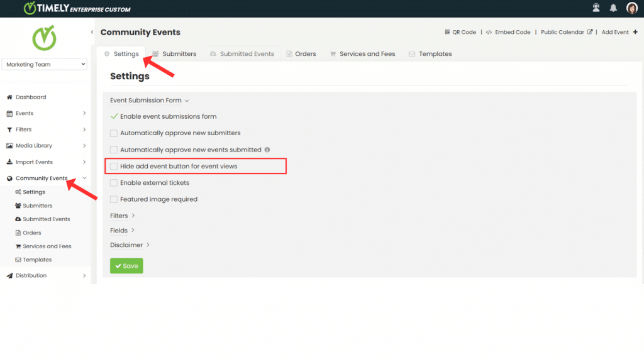Image resolution: width=644 pixels, height=362 pixels.
Task: Enable automatically approve new submitters
Action: 114,133
